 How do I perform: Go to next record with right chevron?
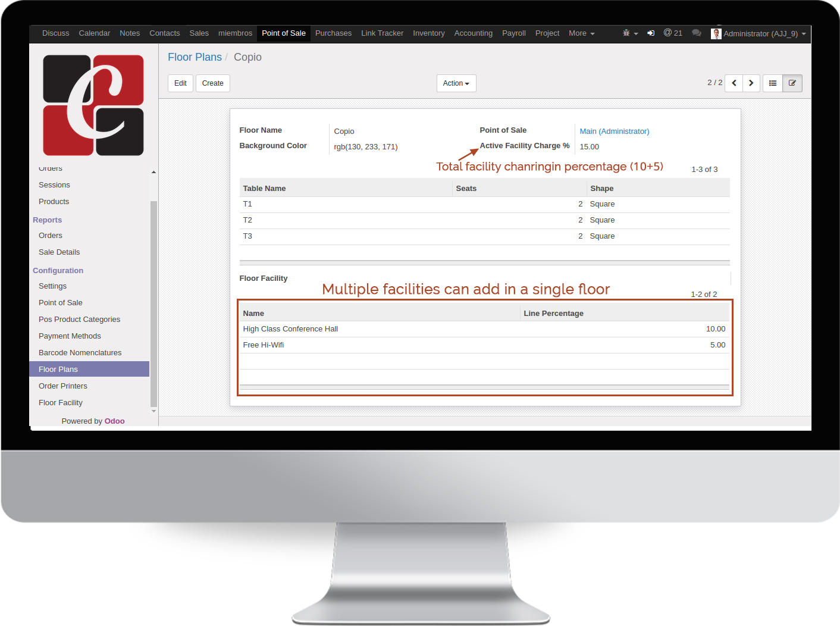point(751,83)
